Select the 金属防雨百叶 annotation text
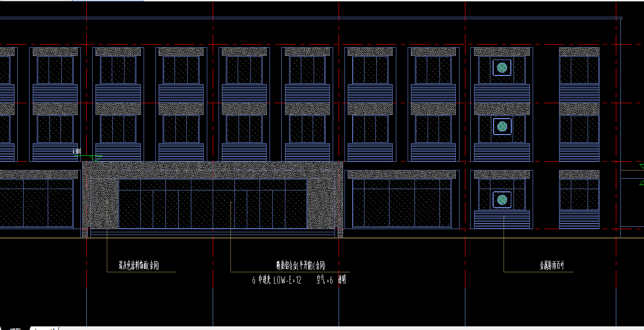Image resolution: width=644 pixels, height=330 pixels. pyautogui.click(x=552, y=266)
